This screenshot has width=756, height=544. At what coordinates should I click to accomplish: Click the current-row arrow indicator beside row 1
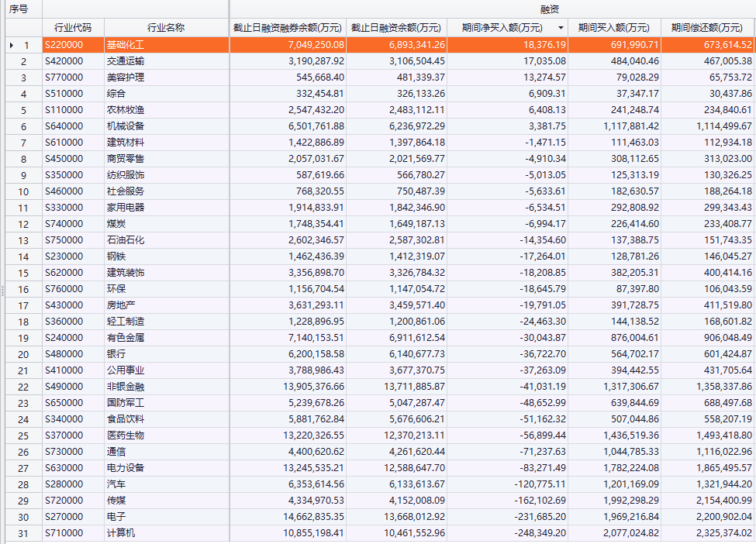click(11, 46)
